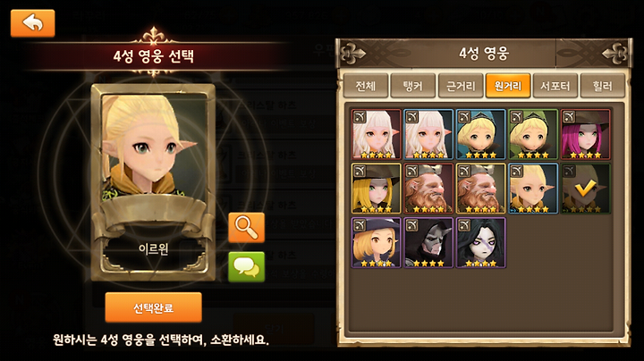Pick the hooded masked dark hero portrait
This screenshot has width=644, height=361.
[x=428, y=243]
